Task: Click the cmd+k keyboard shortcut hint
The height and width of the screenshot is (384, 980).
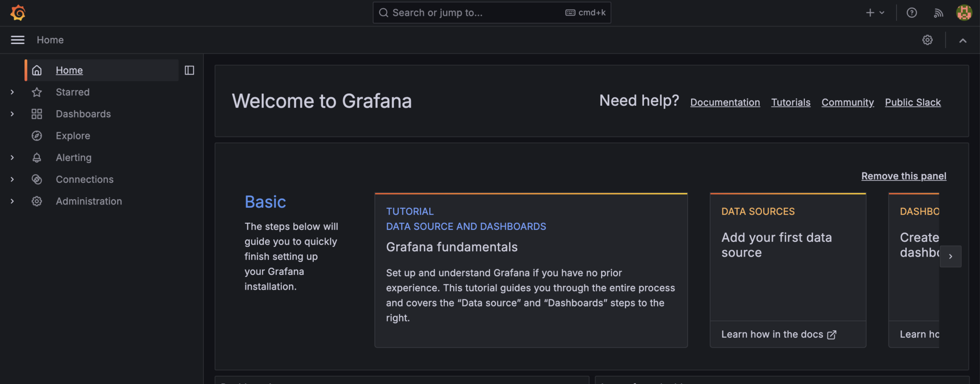Action: [585, 13]
